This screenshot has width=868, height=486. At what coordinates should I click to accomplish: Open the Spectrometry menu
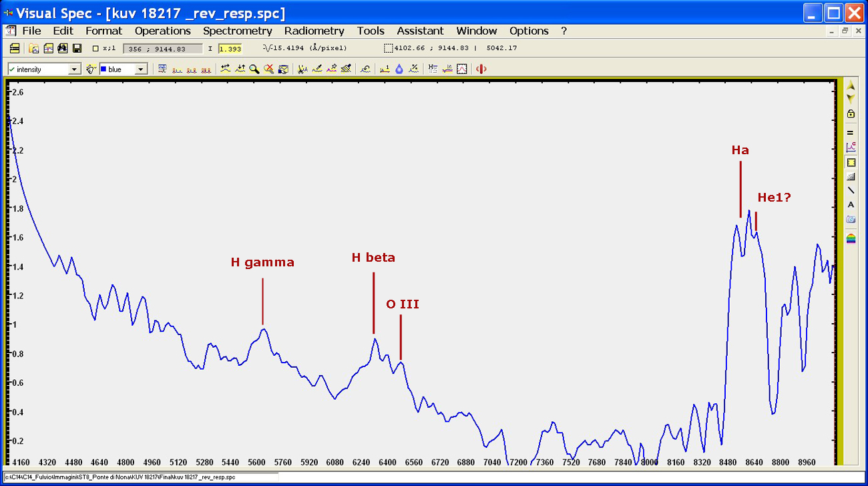click(237, 31)
